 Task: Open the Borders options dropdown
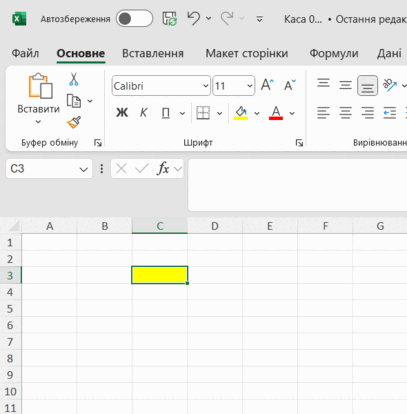(220, 113)
